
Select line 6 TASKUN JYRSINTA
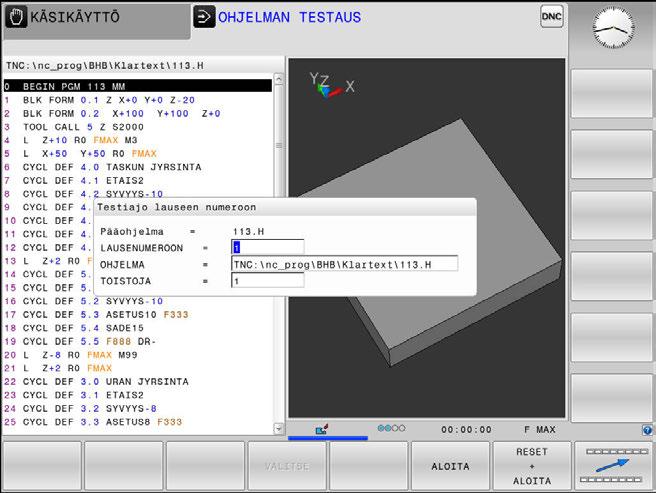point(138,167)
